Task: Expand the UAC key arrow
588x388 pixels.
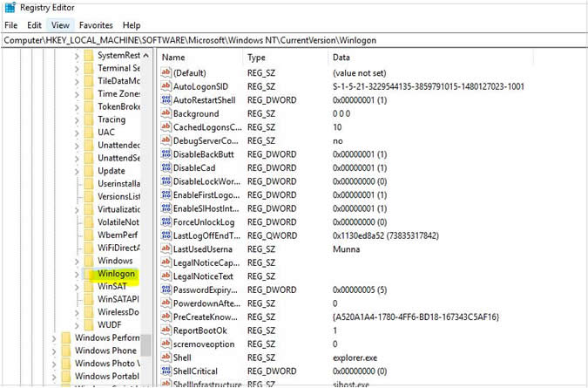Action: coord(77,133)
